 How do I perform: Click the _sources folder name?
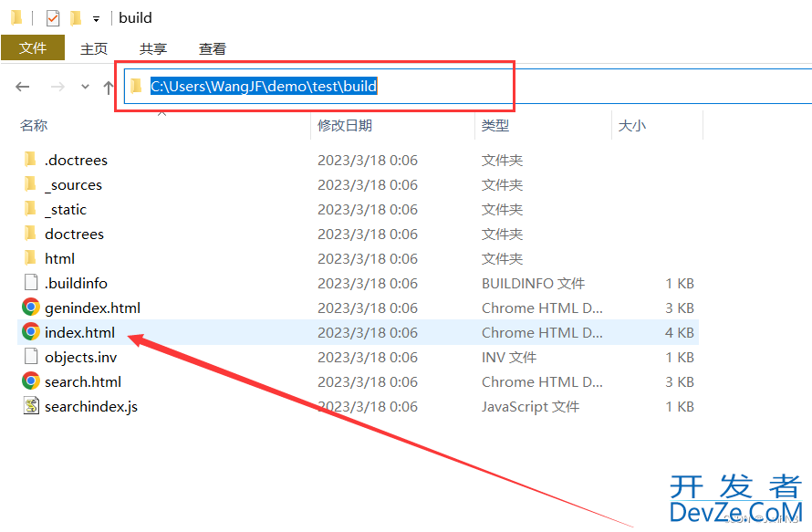pyautogui.click(x=73, y=185)
